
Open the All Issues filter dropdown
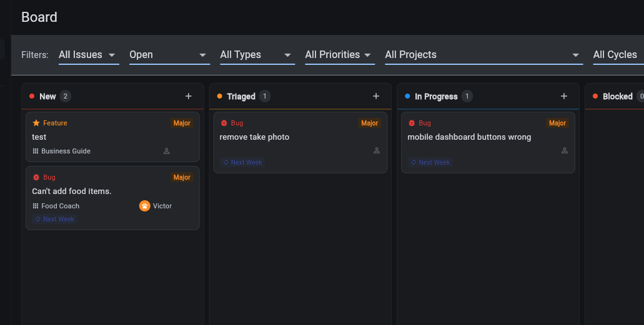point(88,55)
